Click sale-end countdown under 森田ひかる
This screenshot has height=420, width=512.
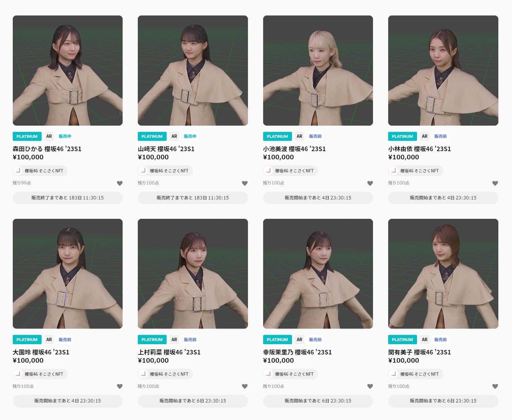point(68,198)
